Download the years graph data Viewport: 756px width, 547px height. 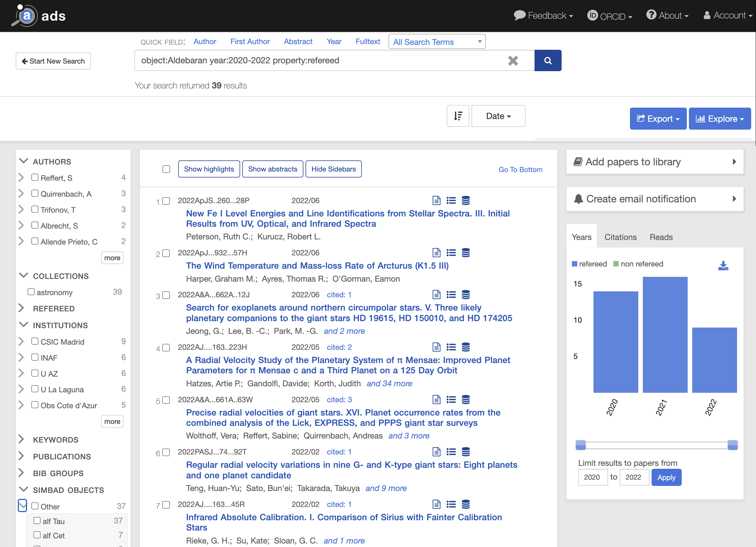click(723, 265)
